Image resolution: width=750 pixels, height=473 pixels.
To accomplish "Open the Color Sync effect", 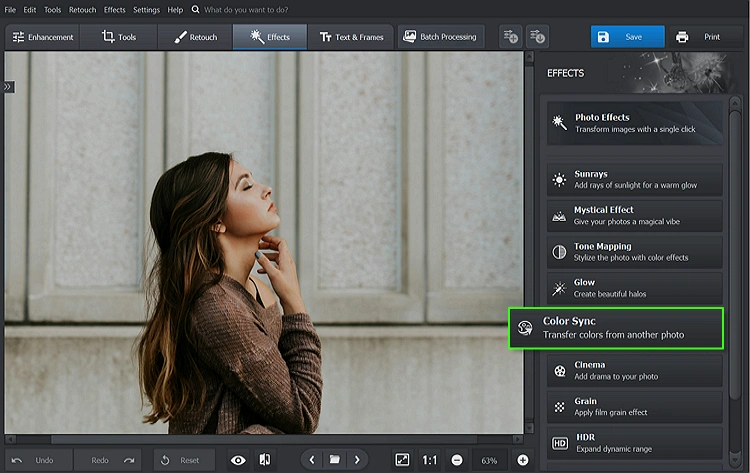I will pyautogui.click(x=616, y=328).
